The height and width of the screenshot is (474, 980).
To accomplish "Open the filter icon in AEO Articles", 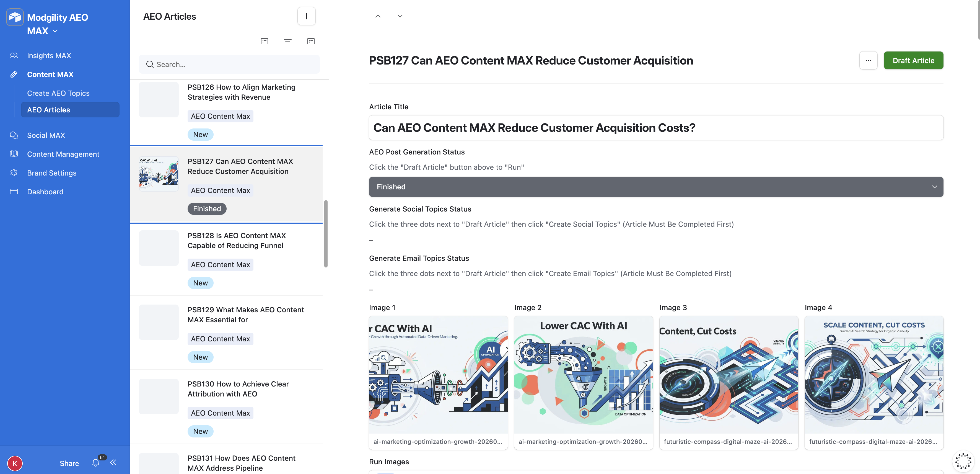I will 288,41.
